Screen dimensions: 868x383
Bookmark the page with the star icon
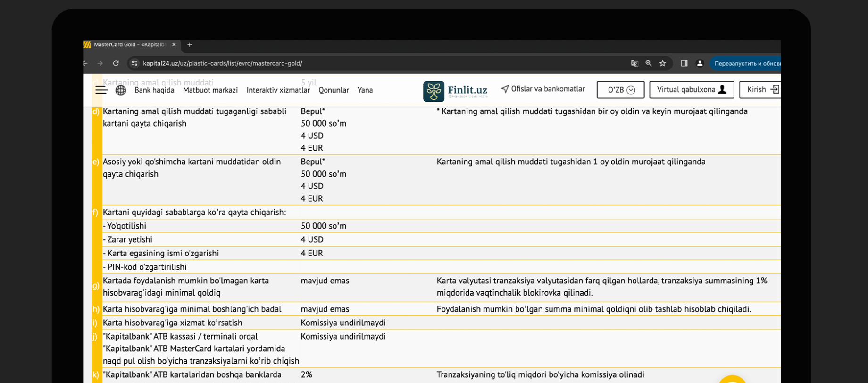[x=663, y=63]
